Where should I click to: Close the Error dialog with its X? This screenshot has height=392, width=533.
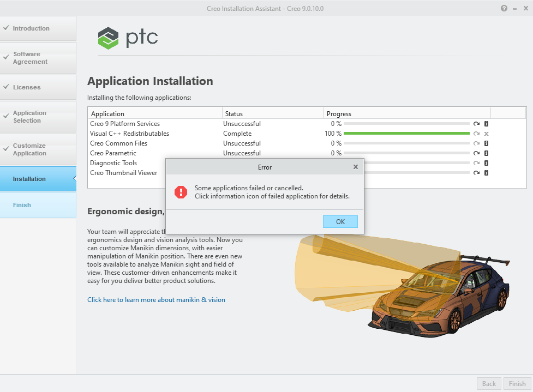pos(356,167)
